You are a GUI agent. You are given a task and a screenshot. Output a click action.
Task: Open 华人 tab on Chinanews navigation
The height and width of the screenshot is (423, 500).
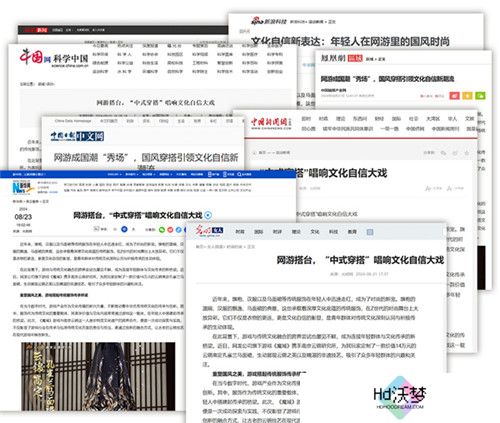(x=452, y=119)
